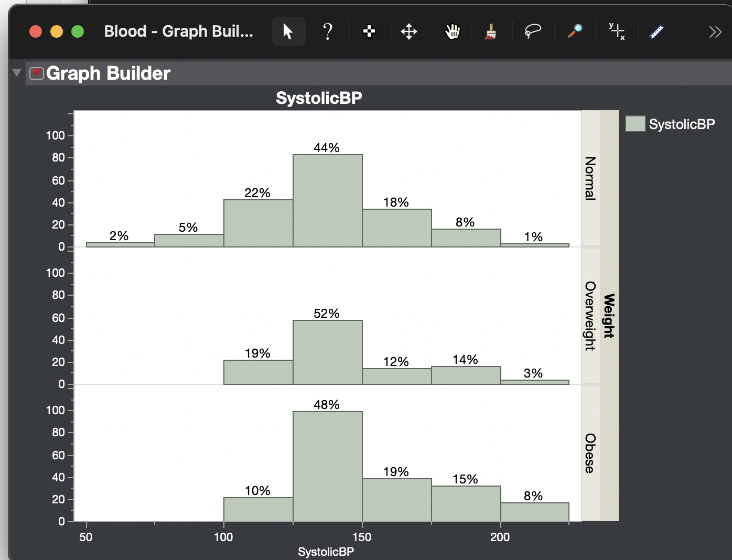Image resolution: width=732 pixels, height=560 pixels.
Task: Select the 14% bar in the Overweight histogram
Action: click(x=466, y=375)
